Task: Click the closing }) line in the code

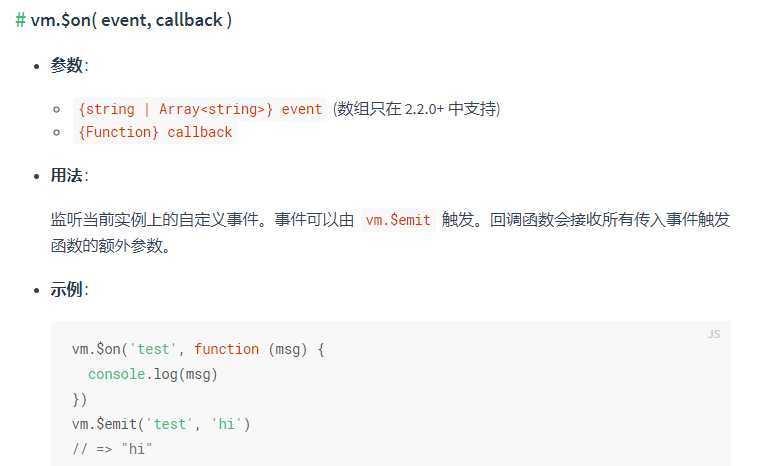Action: [x=80, y=399]
